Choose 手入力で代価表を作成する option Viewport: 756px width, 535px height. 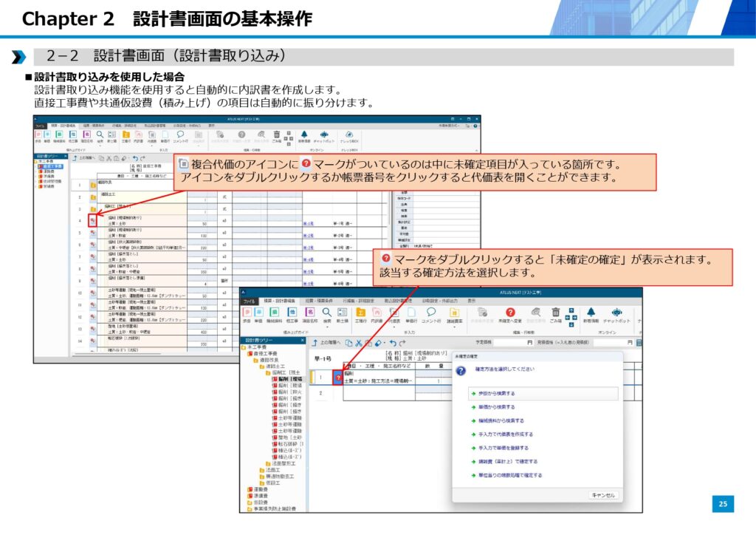click(504, 435)
